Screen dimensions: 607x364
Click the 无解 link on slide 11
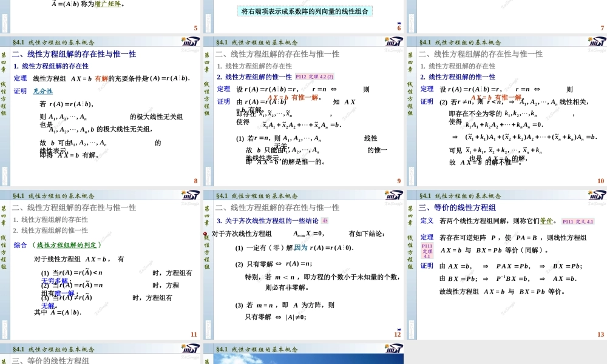[x=48, y=305]
